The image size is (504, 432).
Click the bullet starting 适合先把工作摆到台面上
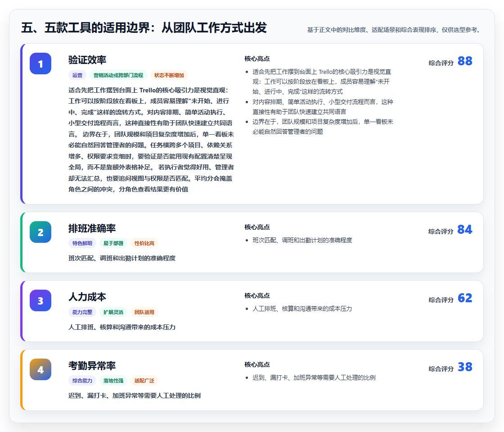pos(322,82)
